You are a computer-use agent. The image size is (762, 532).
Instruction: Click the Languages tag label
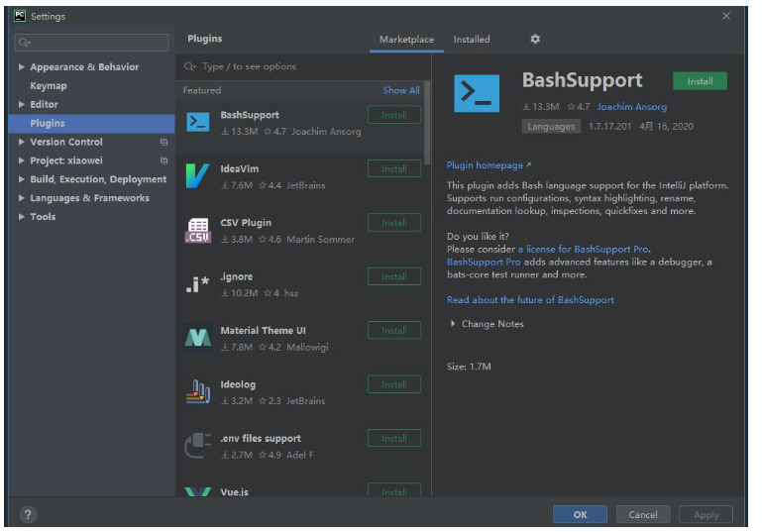[x=551, y=127]
